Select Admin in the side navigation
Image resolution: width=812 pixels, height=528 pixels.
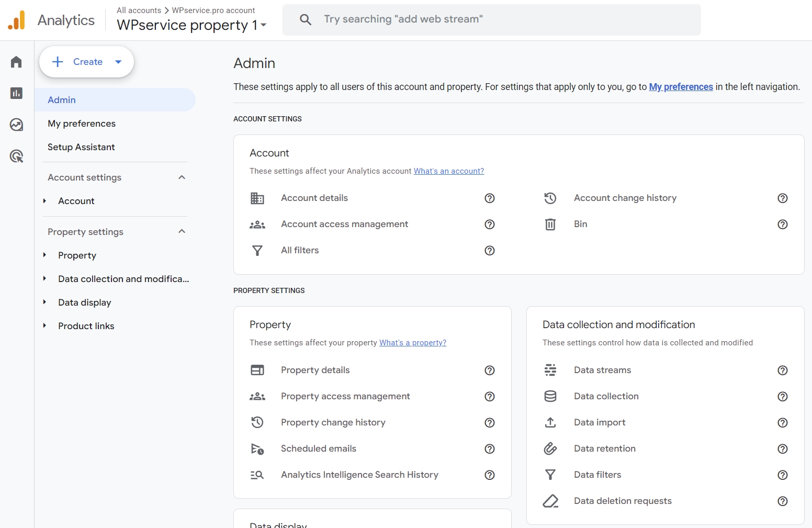[x=115, y=100]
